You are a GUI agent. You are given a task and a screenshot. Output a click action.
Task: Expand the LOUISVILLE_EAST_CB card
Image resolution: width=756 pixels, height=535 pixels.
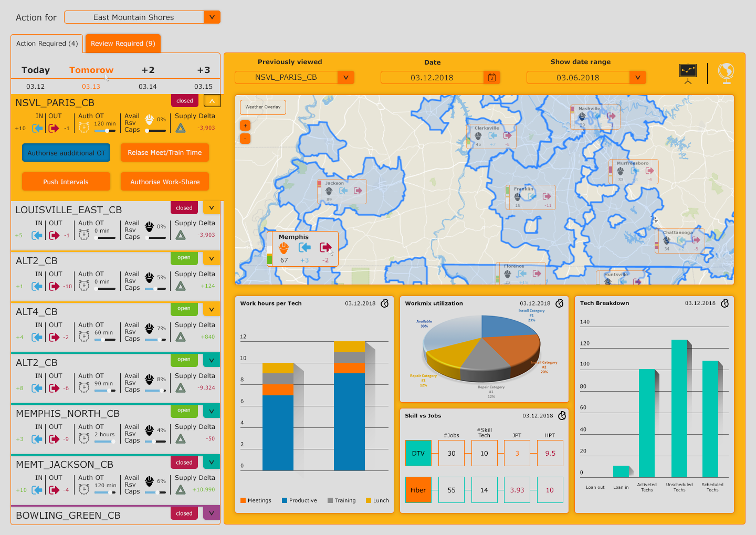[212, 208]
